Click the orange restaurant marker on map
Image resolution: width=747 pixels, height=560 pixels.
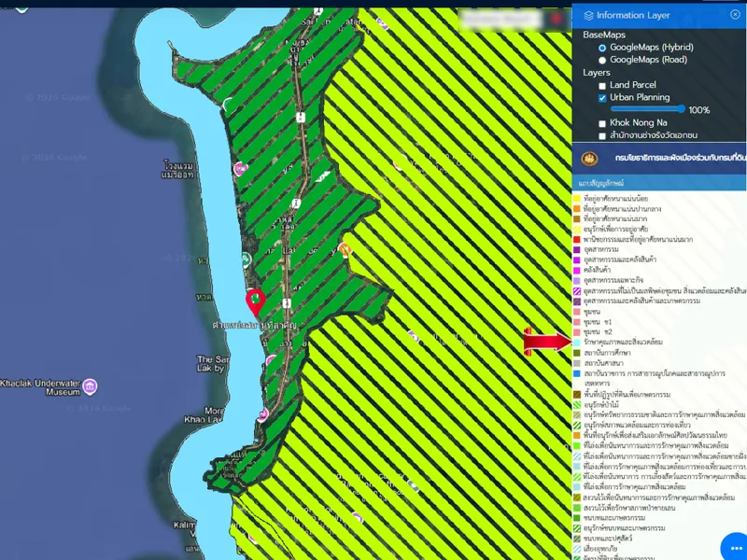[x=345, y=249]
